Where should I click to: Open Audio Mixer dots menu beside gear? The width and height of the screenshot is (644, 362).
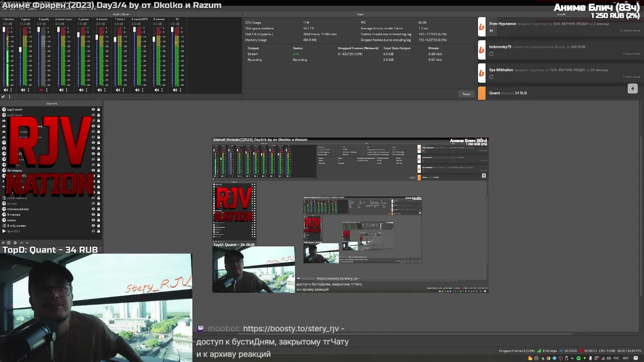10,97
